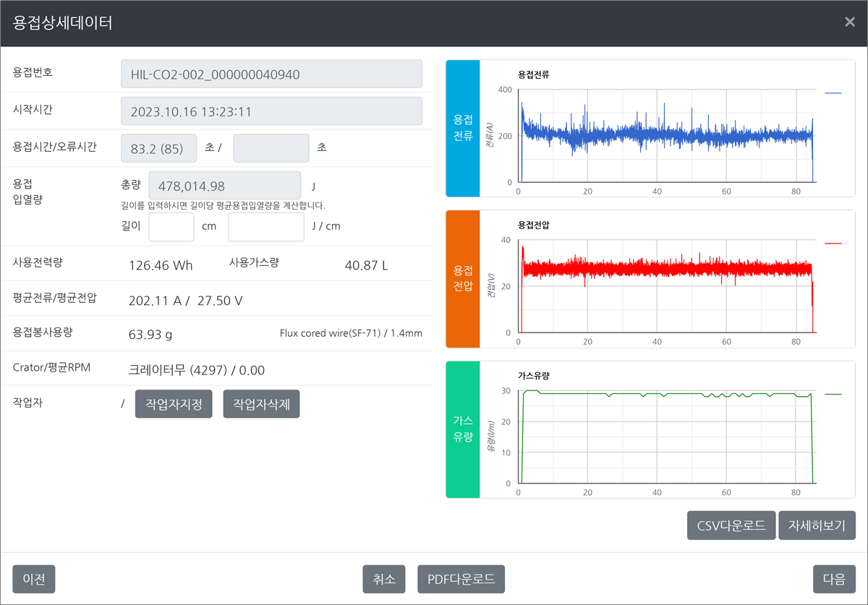The height and width of the screenshot is (605, 868).
Task: Select the 총량 heat input field
Action: tap(224, 186)
